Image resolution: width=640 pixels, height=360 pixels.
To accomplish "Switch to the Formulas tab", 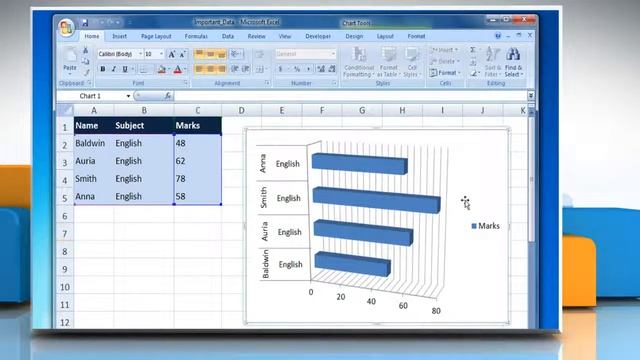I will (196, 36).
